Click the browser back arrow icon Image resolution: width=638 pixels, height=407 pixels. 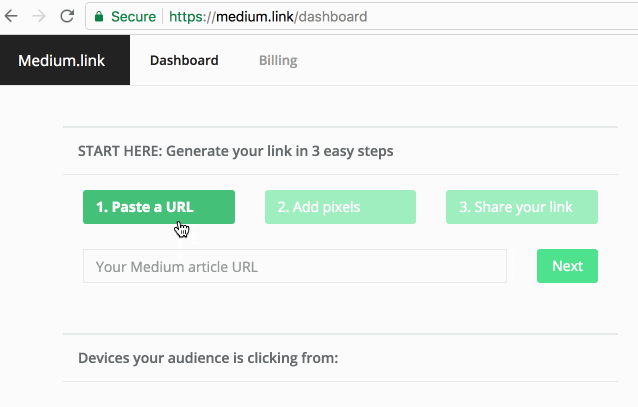11,16
